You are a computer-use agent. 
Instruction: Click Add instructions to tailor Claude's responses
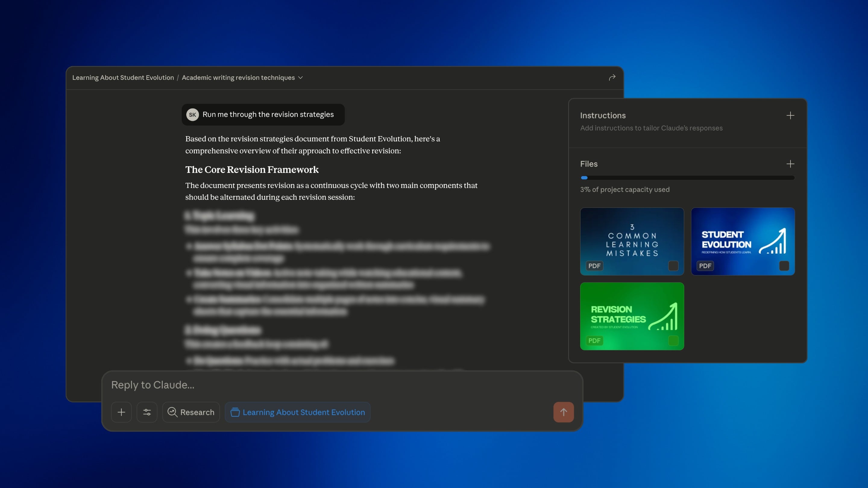click(651, 128)
